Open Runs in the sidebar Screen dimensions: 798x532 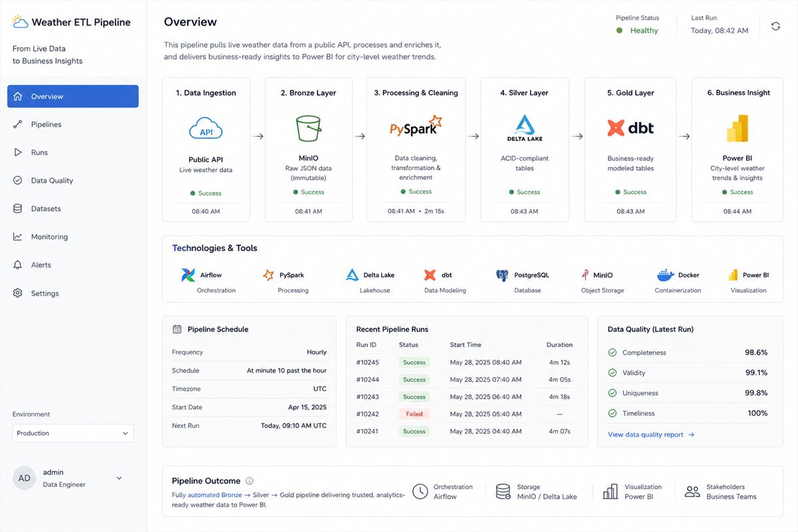coord(73,152)
